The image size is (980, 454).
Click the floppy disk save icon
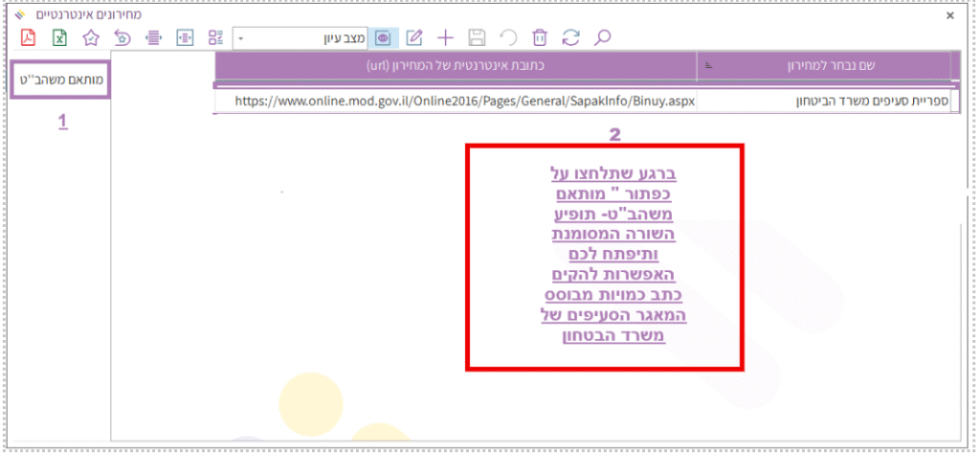[477, 38]
